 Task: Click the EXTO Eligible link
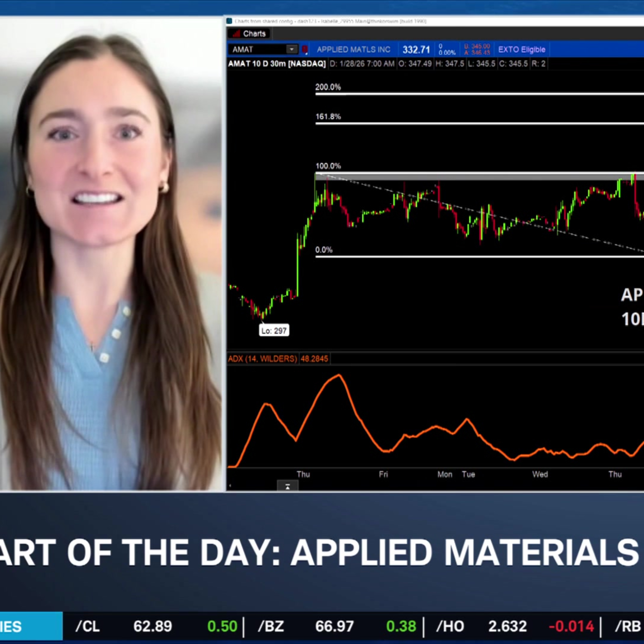point(522,49)
